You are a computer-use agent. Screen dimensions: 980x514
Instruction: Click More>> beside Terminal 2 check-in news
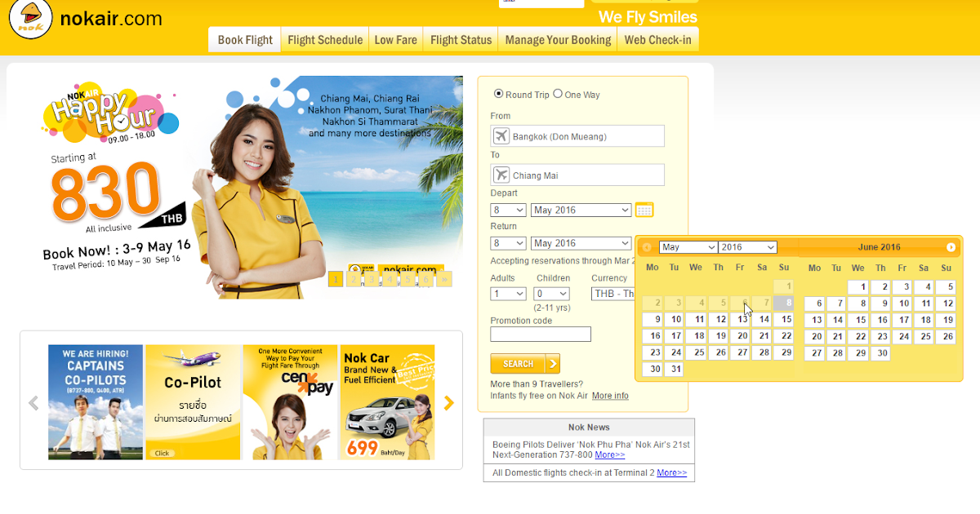[671, 472]
